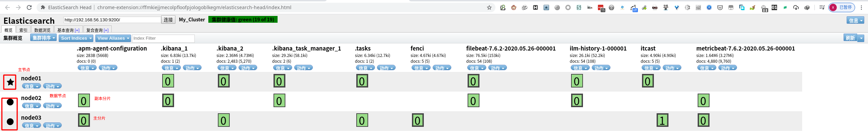
Task: Click the My_Cluster name label
Action: (x=192, y=20)
